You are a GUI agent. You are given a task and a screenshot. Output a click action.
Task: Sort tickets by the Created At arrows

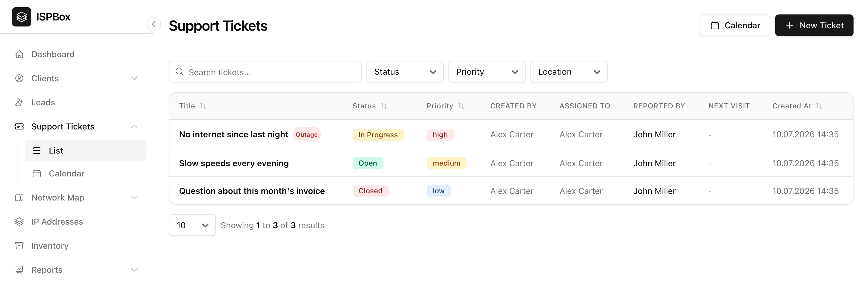click(x=819, y=106)
